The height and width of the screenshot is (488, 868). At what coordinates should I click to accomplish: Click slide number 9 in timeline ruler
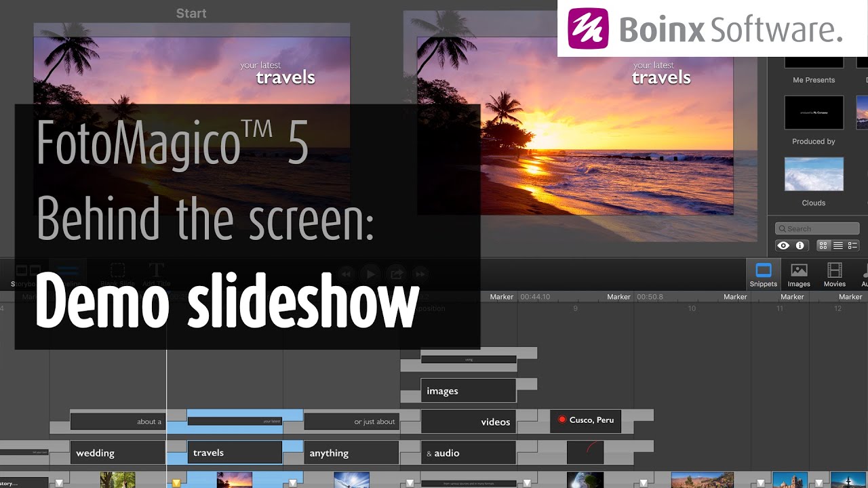coord(575,308)
